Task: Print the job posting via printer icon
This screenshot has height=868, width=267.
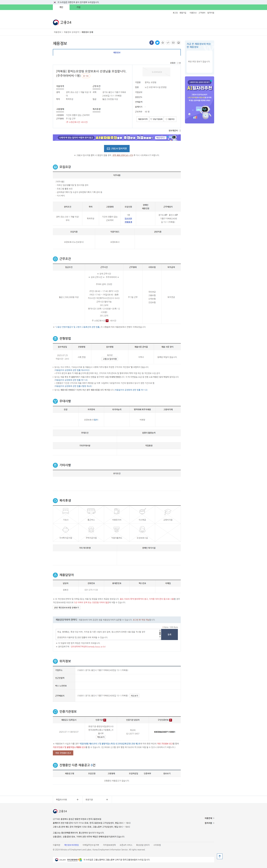Action: [179, 42]
